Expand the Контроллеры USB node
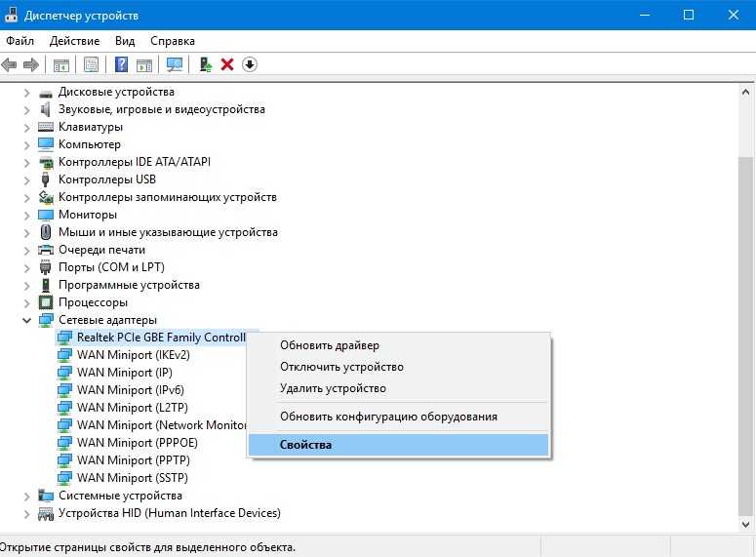Viewport: 756px width, 557px height. point(27,179)
